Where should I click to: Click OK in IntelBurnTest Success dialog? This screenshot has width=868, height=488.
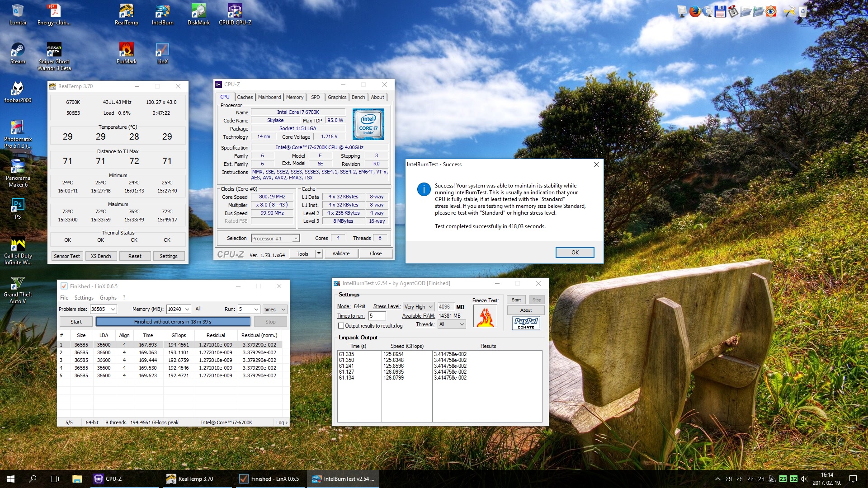coord(575,253)
